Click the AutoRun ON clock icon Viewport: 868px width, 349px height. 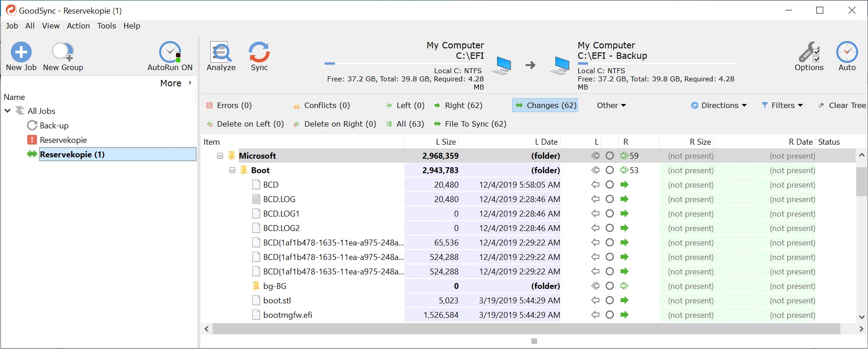170,52
